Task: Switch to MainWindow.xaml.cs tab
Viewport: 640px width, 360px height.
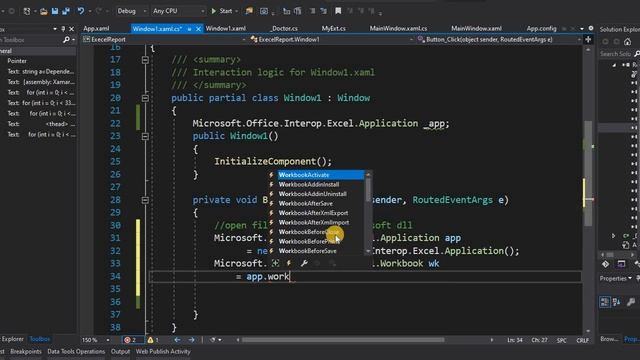Action: tap(398, 29)
